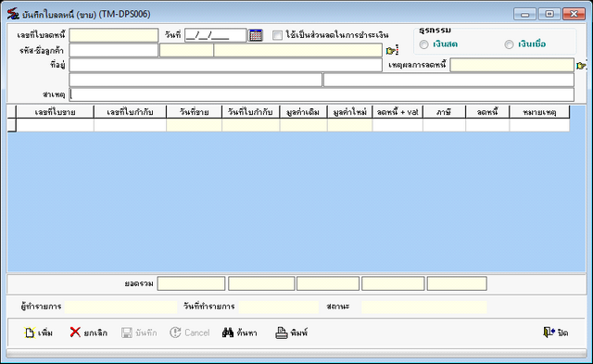
Task: Click the สถานะ status field
Action: pos(424,307)
